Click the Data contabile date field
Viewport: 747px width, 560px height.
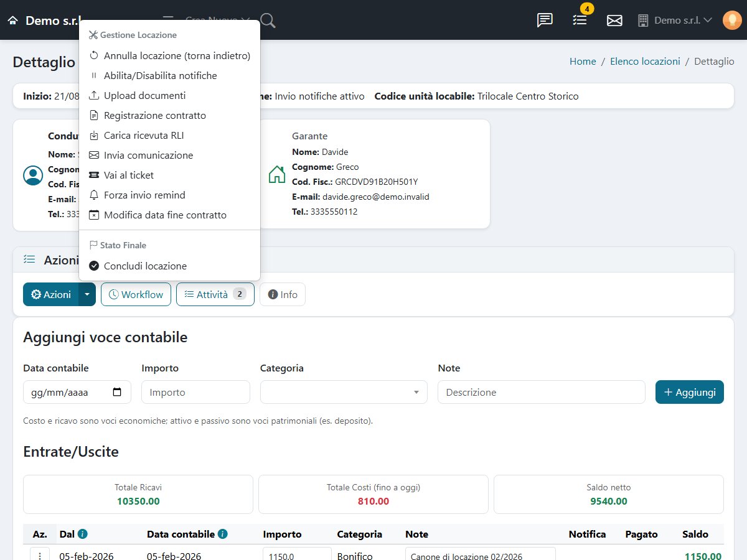(77, 392)
